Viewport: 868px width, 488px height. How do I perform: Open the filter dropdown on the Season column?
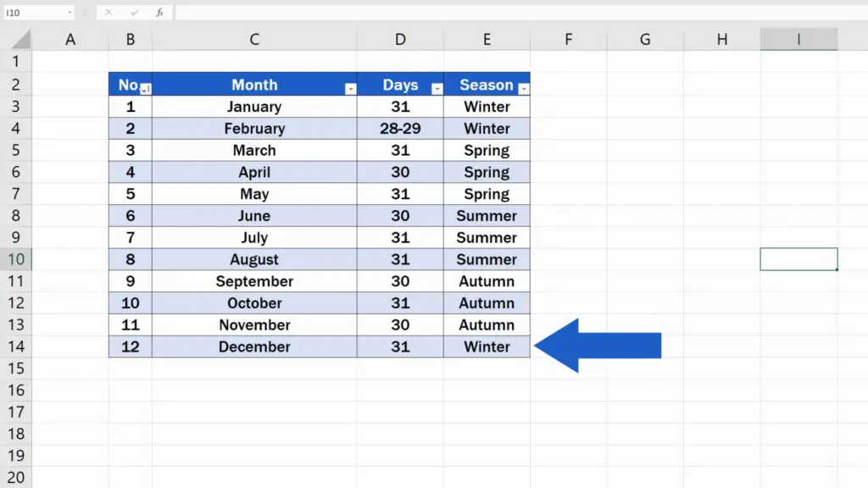pyautogui.click(x=523, y=87)
